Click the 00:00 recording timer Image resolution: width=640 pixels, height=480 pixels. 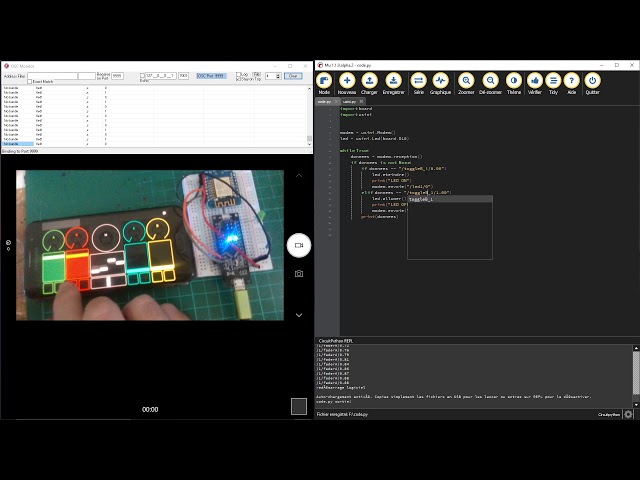click(150, 409)
